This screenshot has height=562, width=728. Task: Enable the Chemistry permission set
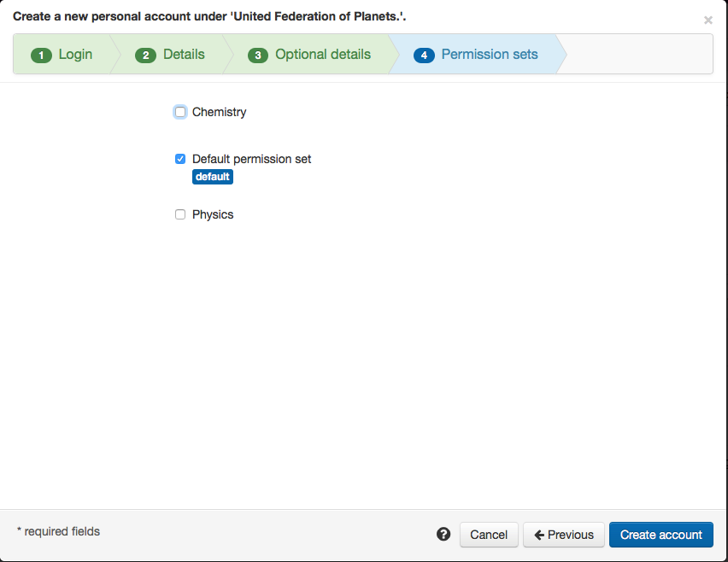point(180,112)
